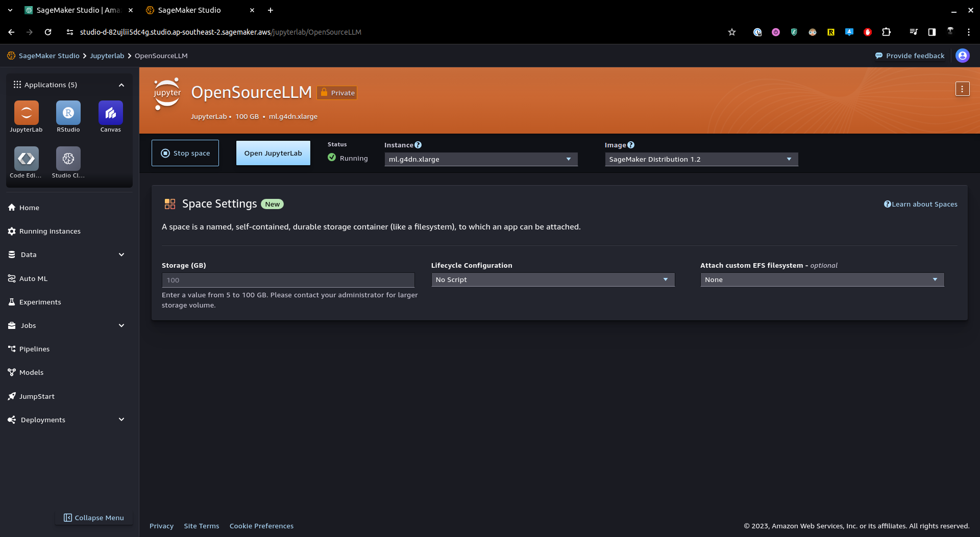Click the Storage (GB) input field
The height and width of the screenshot is (537, 980).
pos(288,280)
